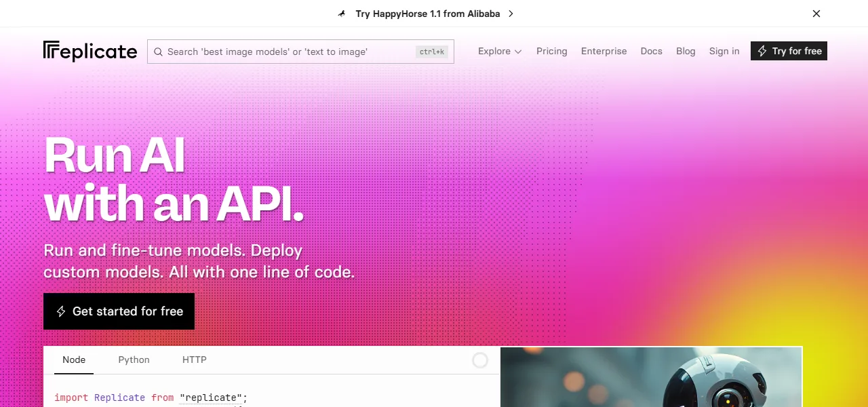This screenshot has width=868, height=407.
Task: Click the circular loading indicator in code panel
Action: 480,360
